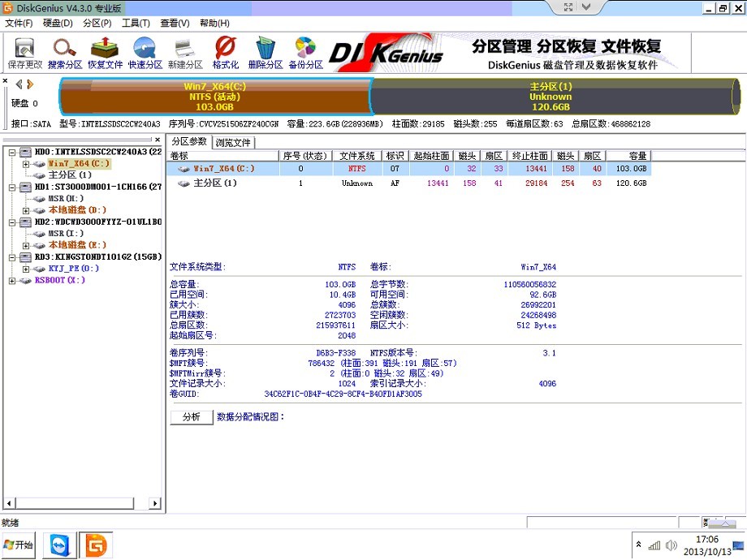Collapse HD1:ST3000DM001 tree node

coord(12,187)
